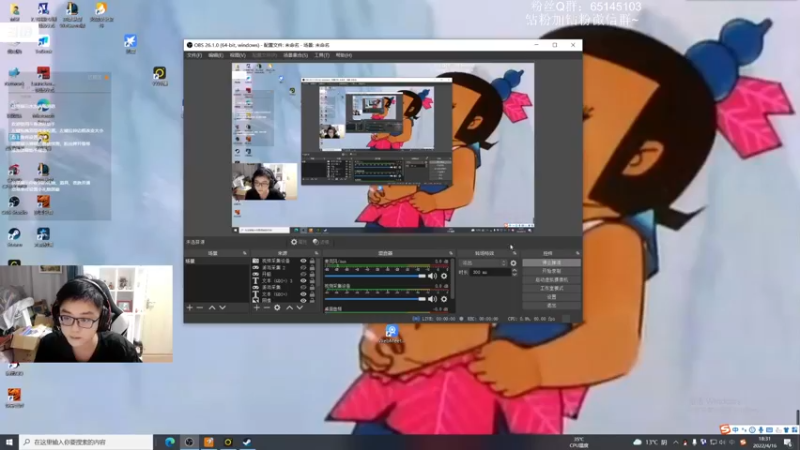Toggle visibility of the 图像 source

coord(303,301)
